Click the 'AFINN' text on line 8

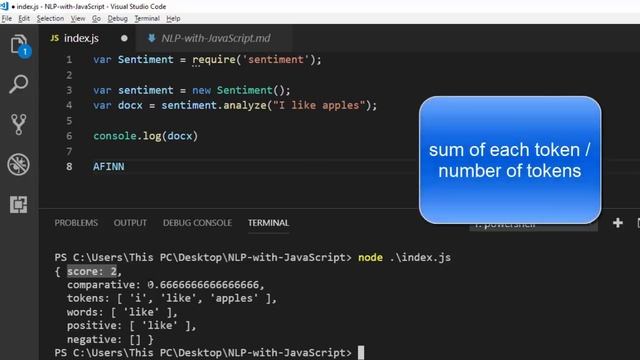coord(109,167)
